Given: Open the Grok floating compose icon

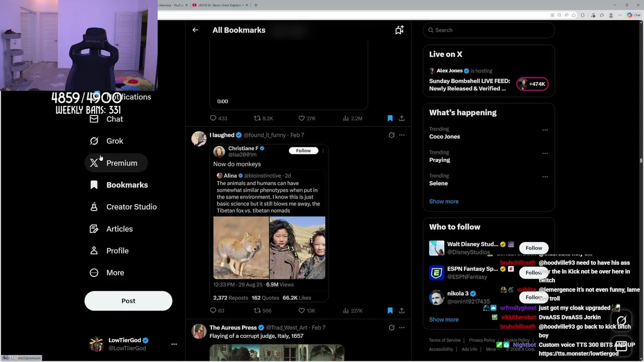Looking at the screenshot, I should click(622, 320).
